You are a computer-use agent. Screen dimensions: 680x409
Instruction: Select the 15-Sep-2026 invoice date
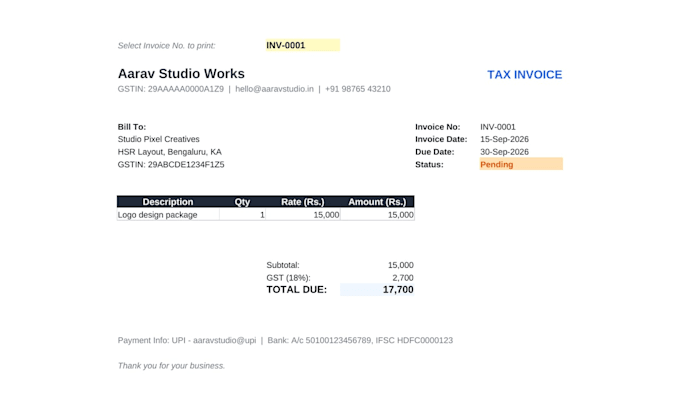coord(504,139)
